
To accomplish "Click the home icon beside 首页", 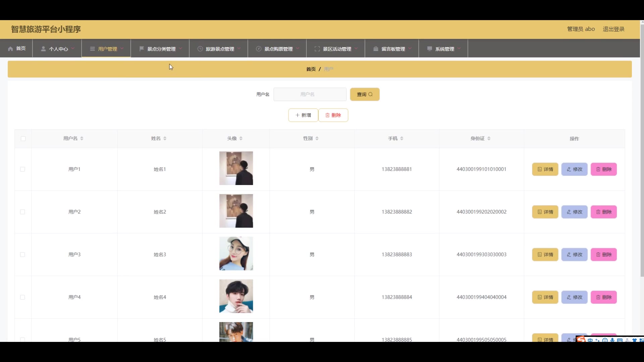I will coord(10,49).
